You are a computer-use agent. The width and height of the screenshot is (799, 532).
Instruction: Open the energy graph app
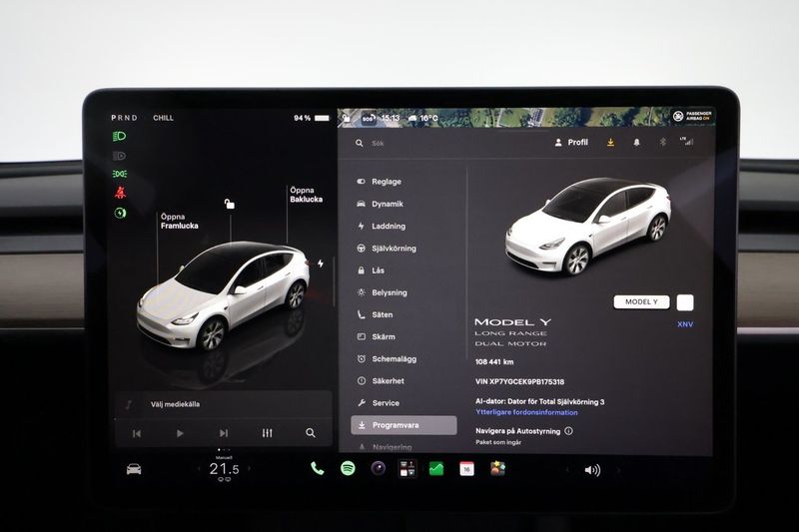click(436, 468)
